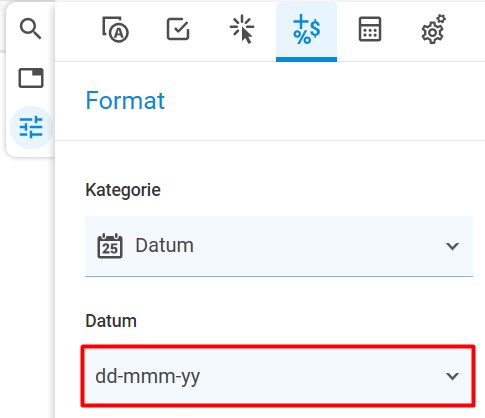Open the text appearance tab with letter A

tap(115, 29)
